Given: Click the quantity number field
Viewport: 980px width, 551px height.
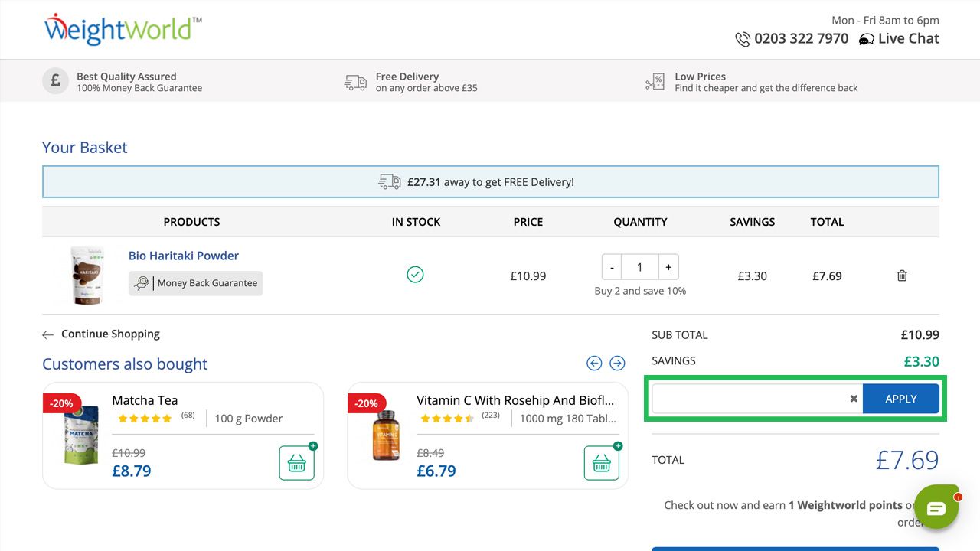Looking at the screenshot, I should (639, 267).
